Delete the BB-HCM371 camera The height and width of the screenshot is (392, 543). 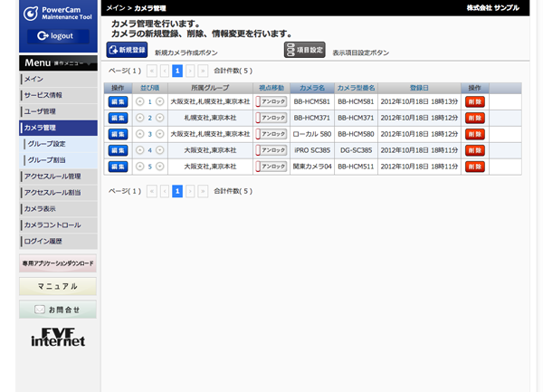(x=474, y=119)
